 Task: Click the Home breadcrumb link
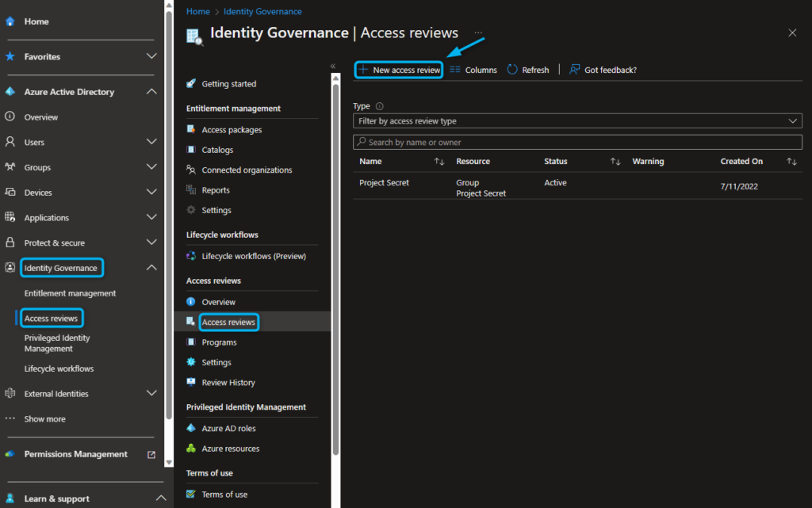coord(197,12)
